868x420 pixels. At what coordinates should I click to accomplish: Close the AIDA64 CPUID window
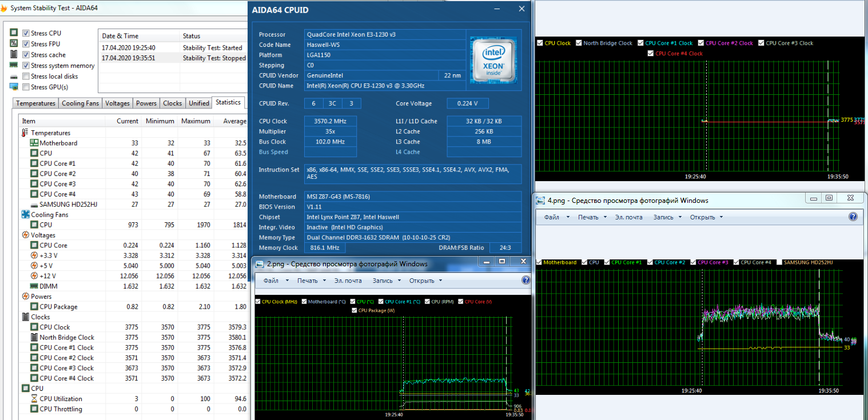521,9
